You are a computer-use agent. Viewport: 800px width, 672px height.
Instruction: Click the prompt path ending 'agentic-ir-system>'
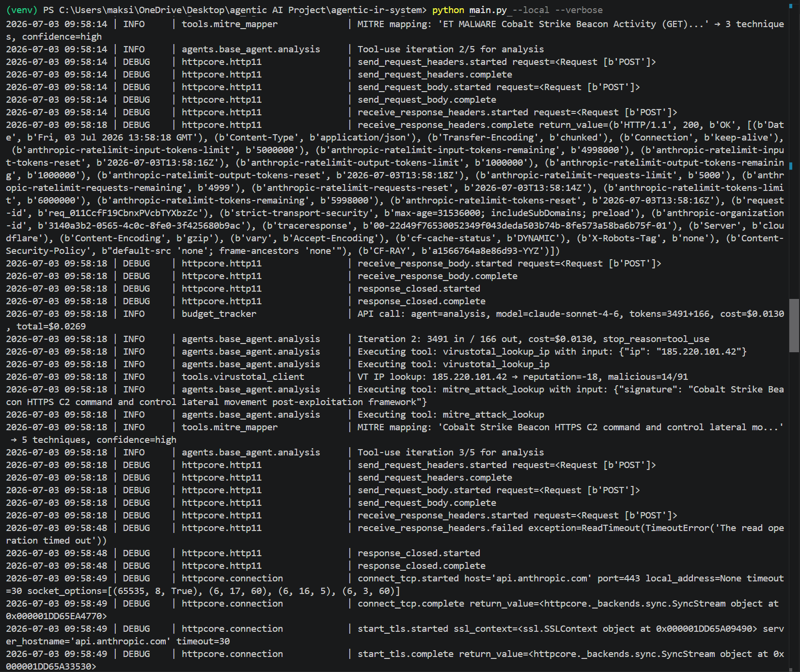point(235,10)
